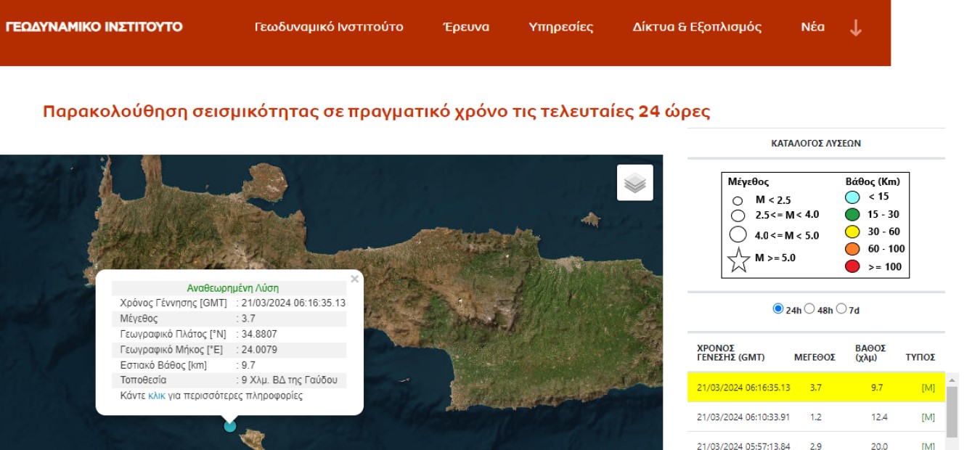The width and height of the screenshot is (980, 450).
Task: Click the origin time 21/03/2024 06:16:35.13 in popup
Action: pyautogui.click(x=293, y=303)
